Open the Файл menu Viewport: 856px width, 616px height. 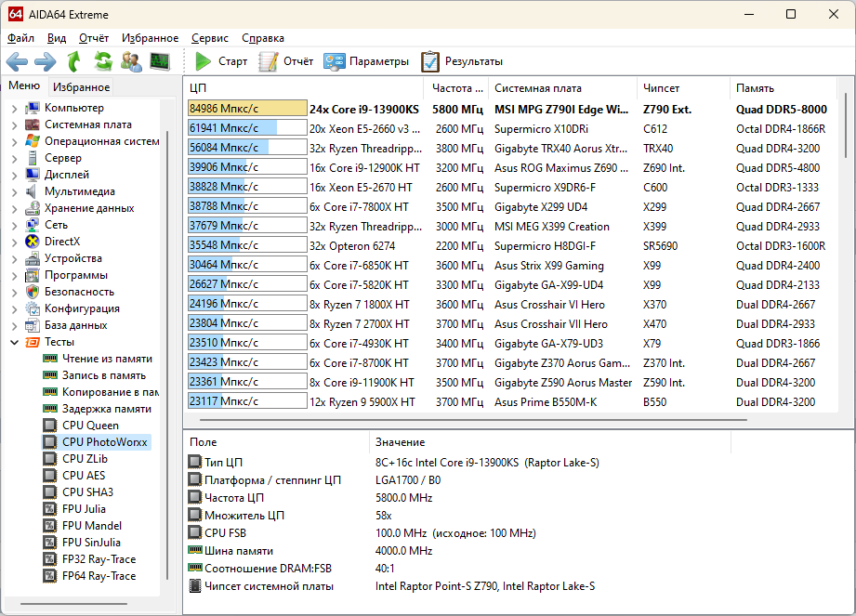[20, 38]
